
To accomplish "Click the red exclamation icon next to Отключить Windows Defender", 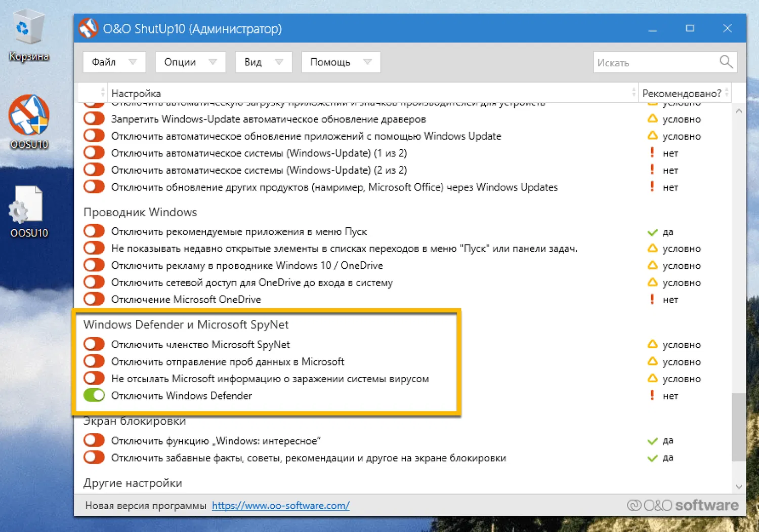I will (x=652, y=395).
